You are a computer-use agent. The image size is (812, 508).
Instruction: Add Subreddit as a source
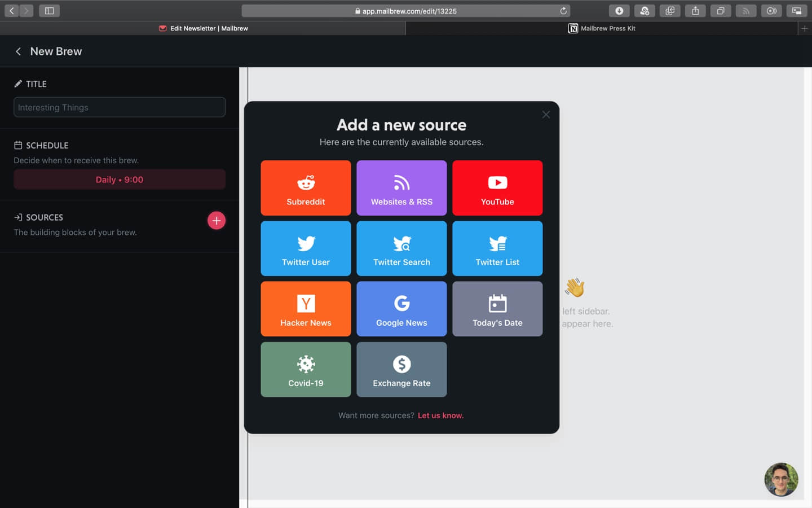306,188
